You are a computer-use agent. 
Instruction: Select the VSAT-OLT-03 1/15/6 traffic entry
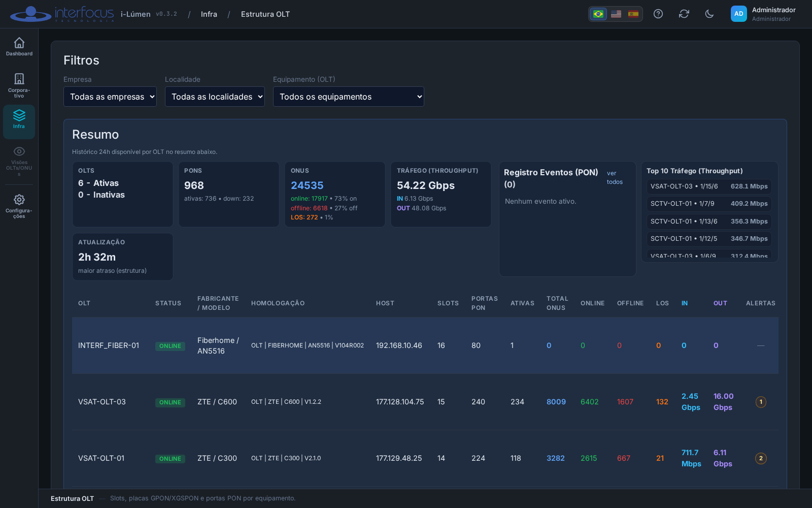tap(709, 186)
